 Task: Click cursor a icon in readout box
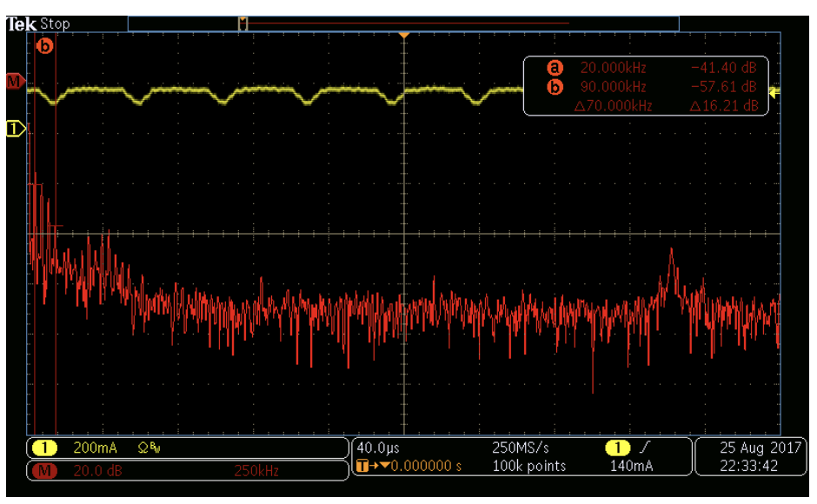pyautogui.click(x=555, y=68)
